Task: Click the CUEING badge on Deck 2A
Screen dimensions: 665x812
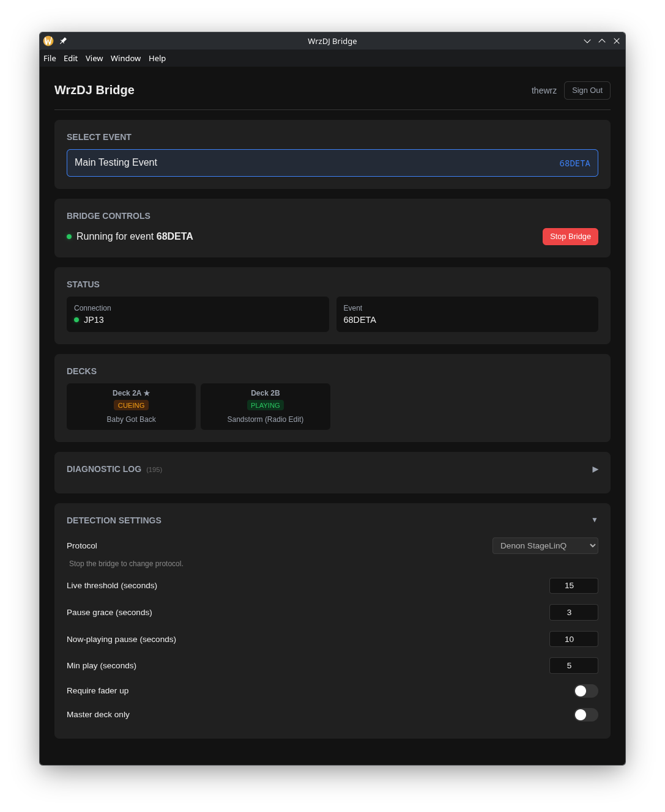Action: coord(131,405)
